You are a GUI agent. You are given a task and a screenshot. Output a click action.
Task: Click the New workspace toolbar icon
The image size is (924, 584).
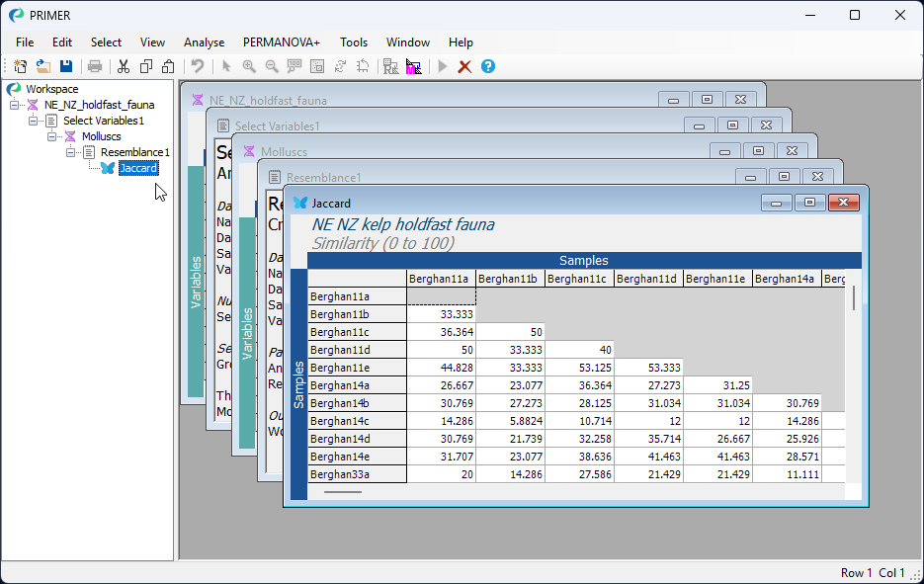coord(21,66)
